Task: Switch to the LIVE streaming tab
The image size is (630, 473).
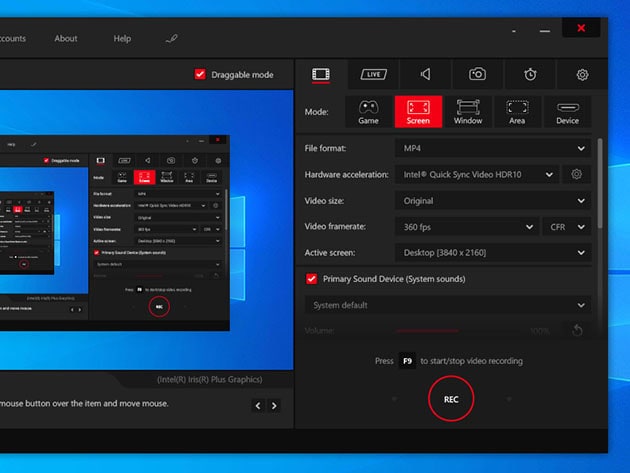Action: [x=373, y=74]
